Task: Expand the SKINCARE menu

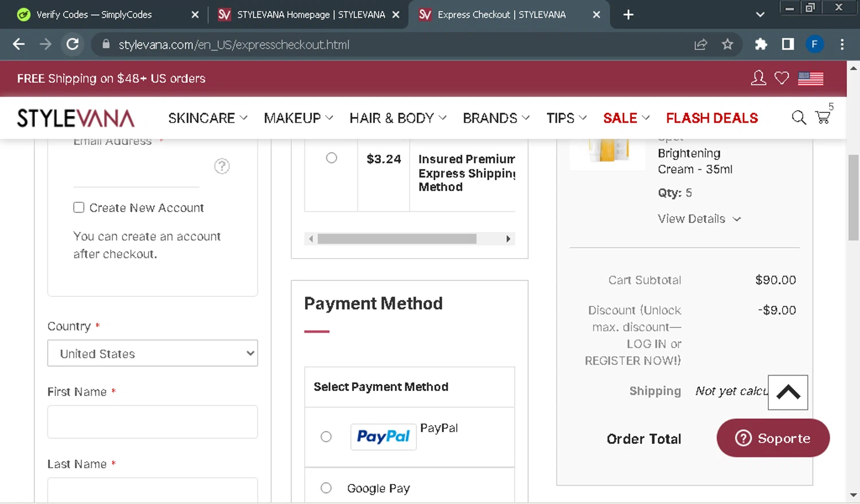Action: point(208,118)
